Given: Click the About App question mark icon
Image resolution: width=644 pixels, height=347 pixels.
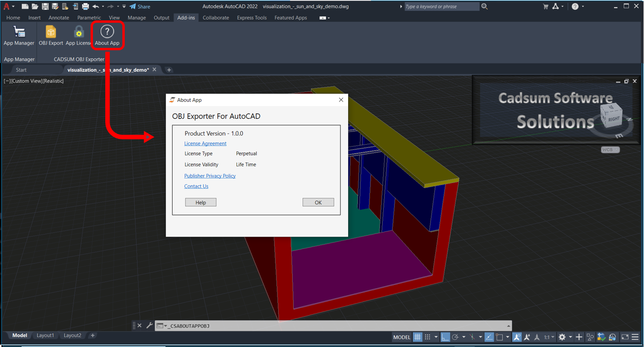Looking at the screenshot, I should (107, 32).
